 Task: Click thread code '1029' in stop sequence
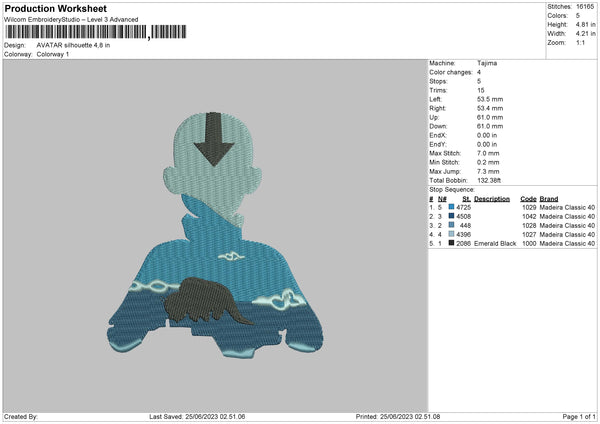529,207
